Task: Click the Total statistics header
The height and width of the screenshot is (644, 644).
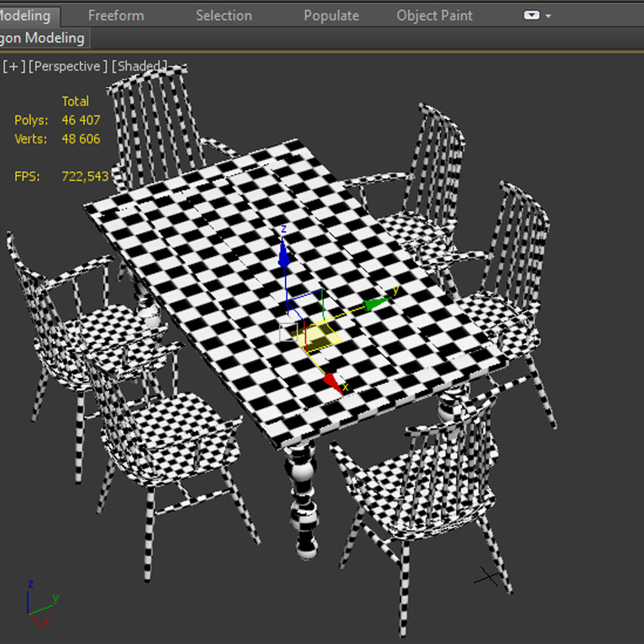Action: coord(75,101)
